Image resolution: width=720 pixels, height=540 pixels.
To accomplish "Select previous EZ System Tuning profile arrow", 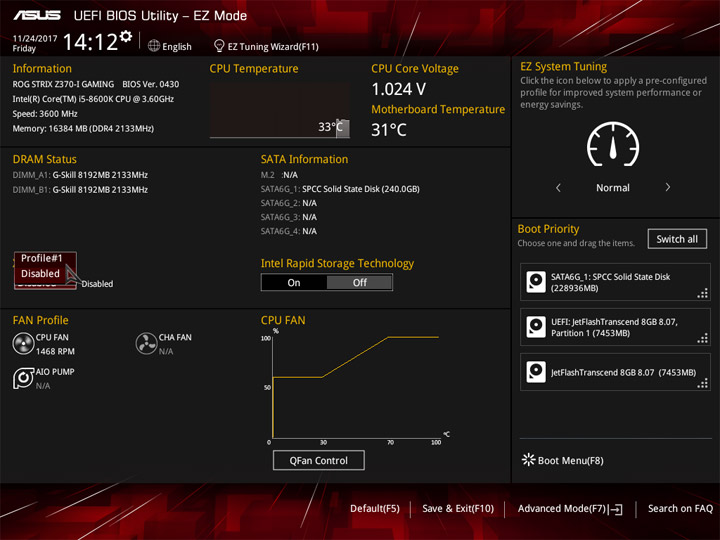I will tap(558, 187).
